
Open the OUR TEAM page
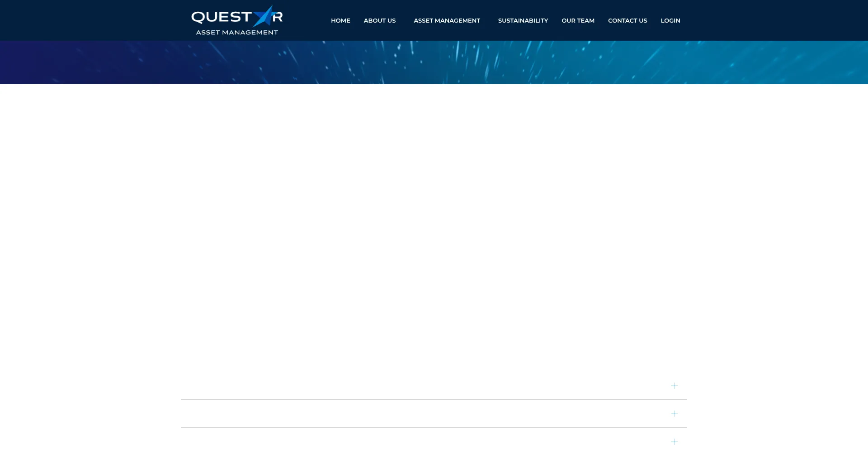pyautogui.click(x=578, y=20)
